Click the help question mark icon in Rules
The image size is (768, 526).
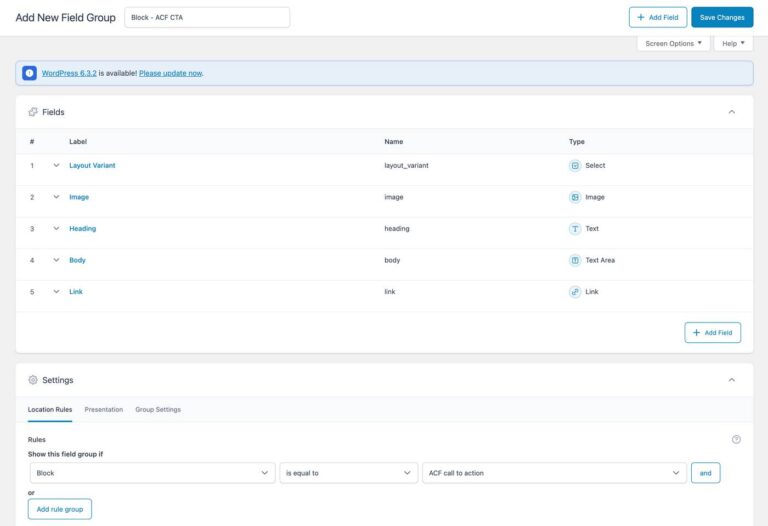[x=736, y=439]
